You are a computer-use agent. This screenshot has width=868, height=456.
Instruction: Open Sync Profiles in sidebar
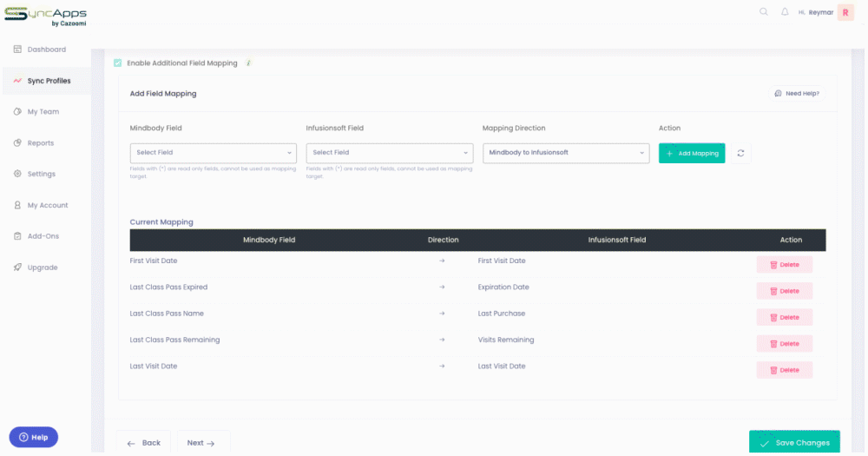pos(47,81)
